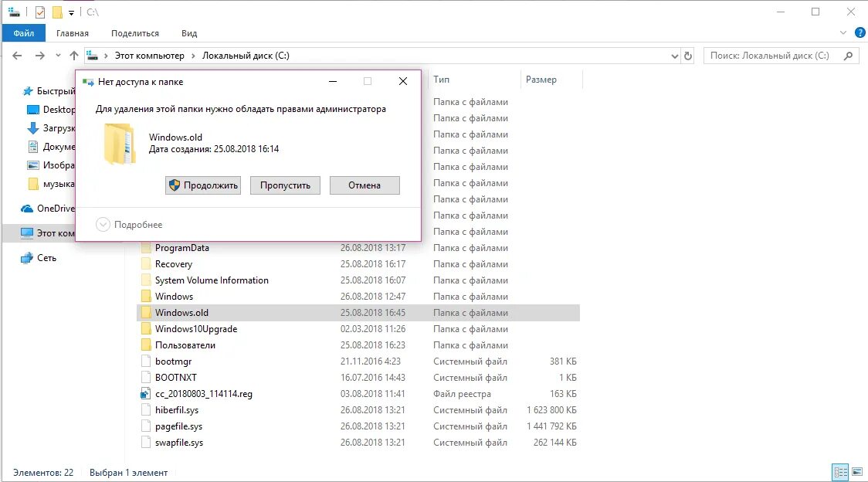Open quick access toolbar customize dropdown
This screenshot has width=868, height=482.
pos(71,12)
